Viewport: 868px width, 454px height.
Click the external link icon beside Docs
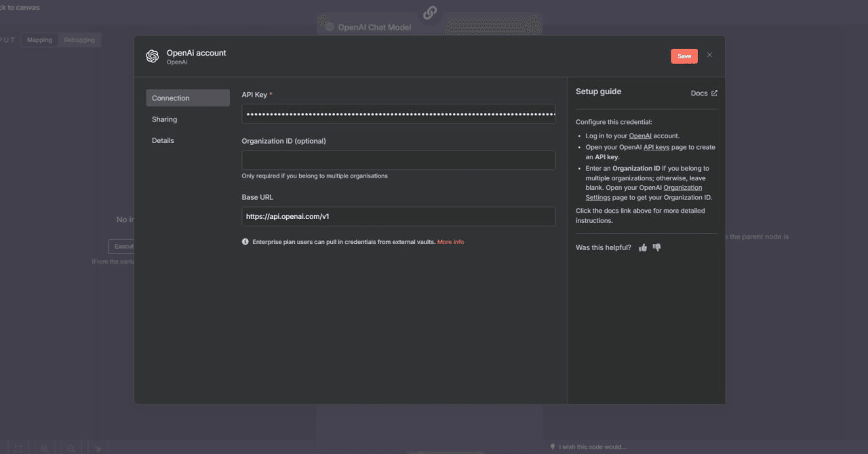[x=714, y=94]
